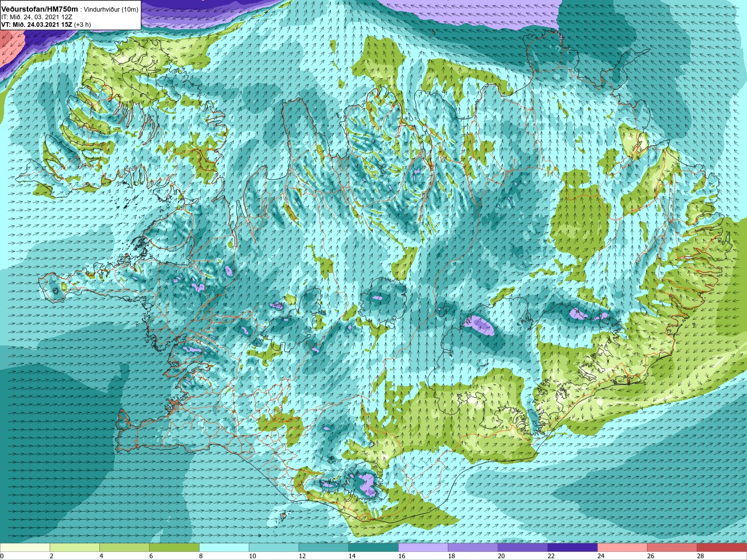747x560 pixels.
Task: Click the 18–20 medium purple legend swatch
Action: click(473, 548)
